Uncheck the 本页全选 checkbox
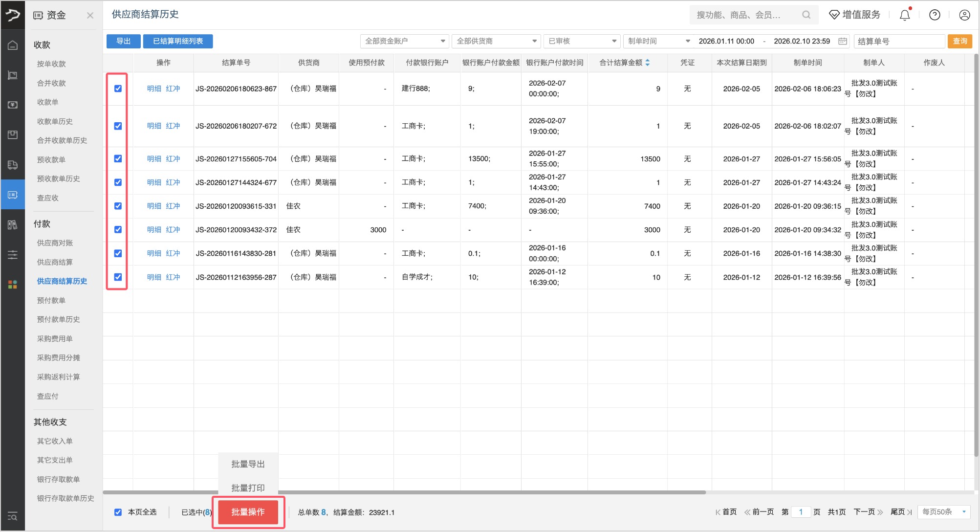 coord(118,512)
